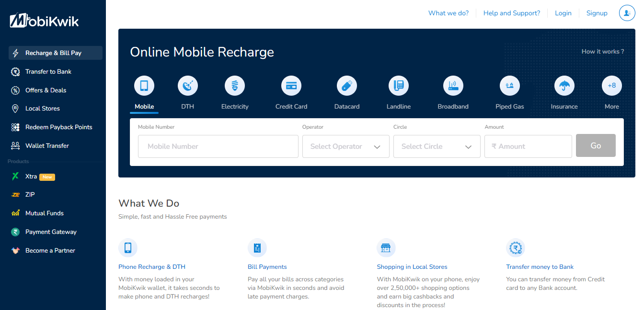The height and width of the screenshot is (310, 644).
Task: Open Recharge & Bill Pay in sidebar
Action: tap(56, 53)
